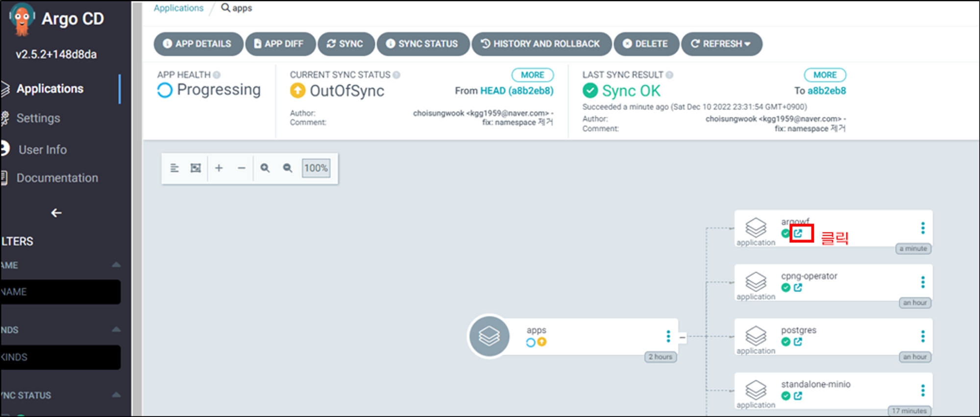980x417 pixels.
Task: Collapse the KINDS filter section
Action: pyautogui.click(x=116, y=329)
